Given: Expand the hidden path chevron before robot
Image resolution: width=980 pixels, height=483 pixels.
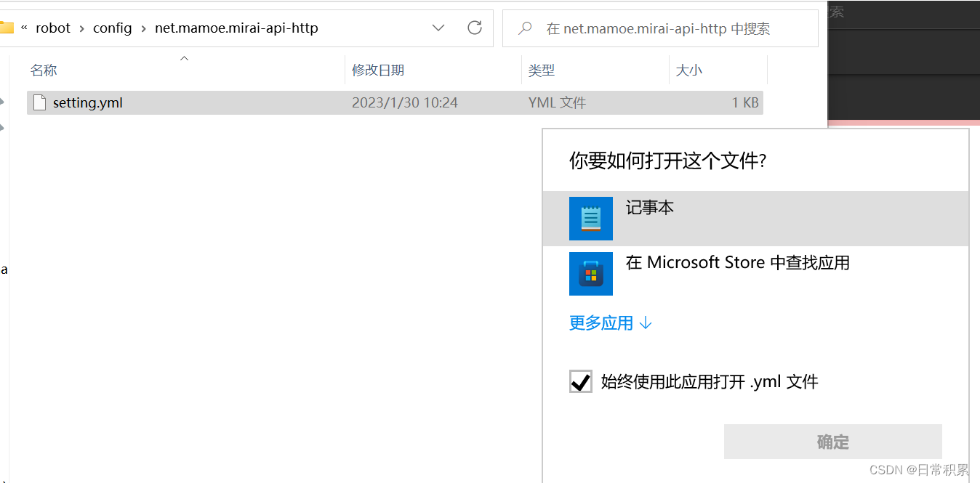Looking at the screenshot, I should pyautogui.click(x=24, y=28).
